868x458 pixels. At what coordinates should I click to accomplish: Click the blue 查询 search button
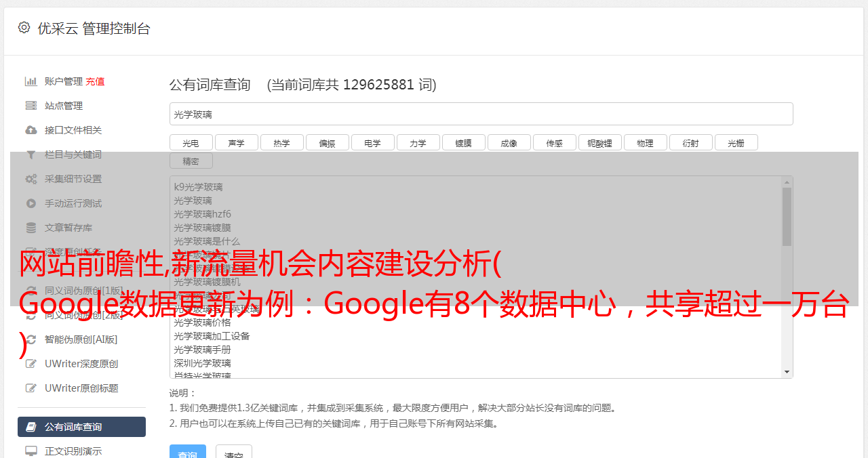click(188, 453)
